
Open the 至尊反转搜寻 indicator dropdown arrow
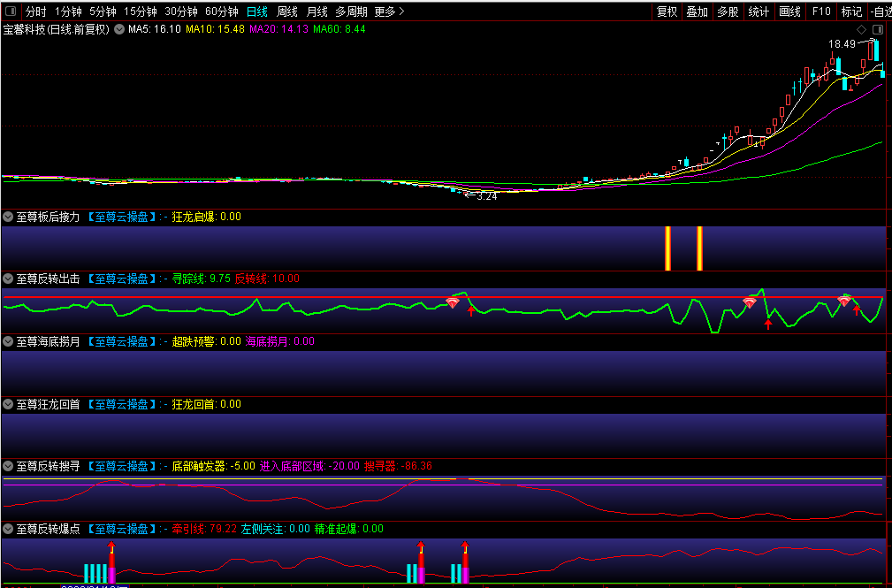pyautogui.click(x=9, y=466)
